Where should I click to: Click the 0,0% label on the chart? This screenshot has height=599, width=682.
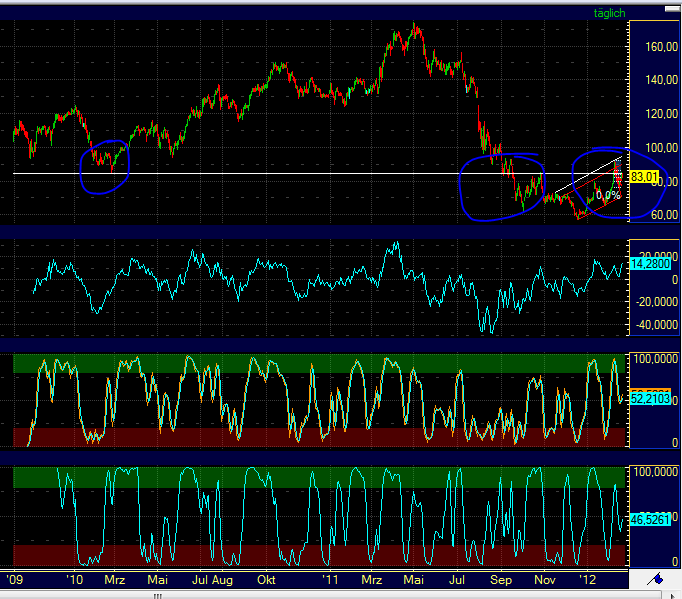(608, 195)
